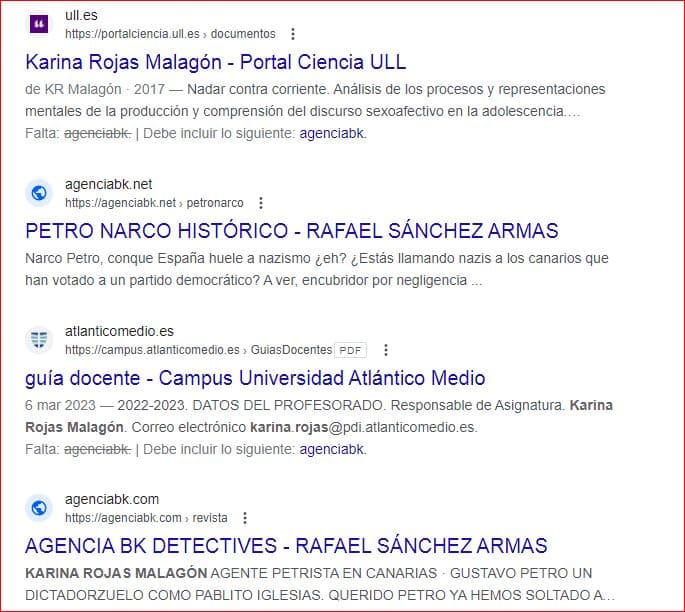
Task: Click the PDF badge on atlanticomedio result
Action: click(x=350, y=350)
